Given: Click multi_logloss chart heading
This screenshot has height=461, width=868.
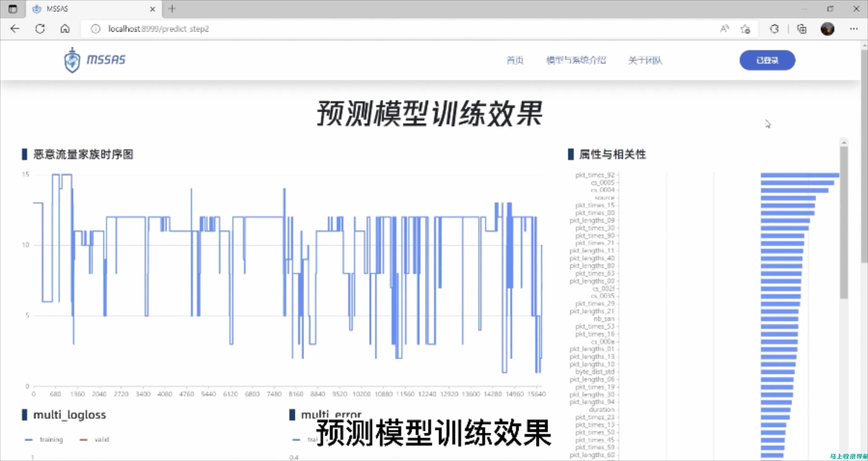Looking at the screenshot, I should tap(69, 415).
